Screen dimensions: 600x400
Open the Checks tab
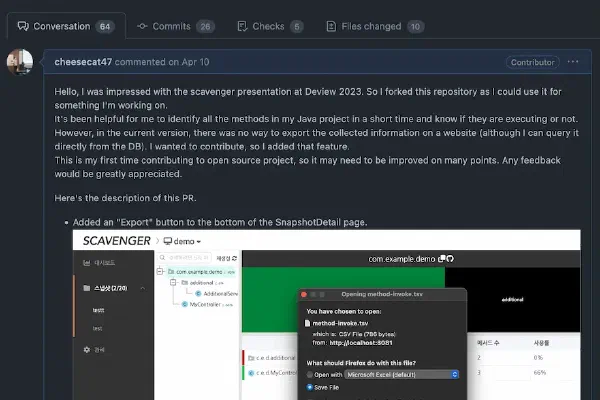[270, 26]
